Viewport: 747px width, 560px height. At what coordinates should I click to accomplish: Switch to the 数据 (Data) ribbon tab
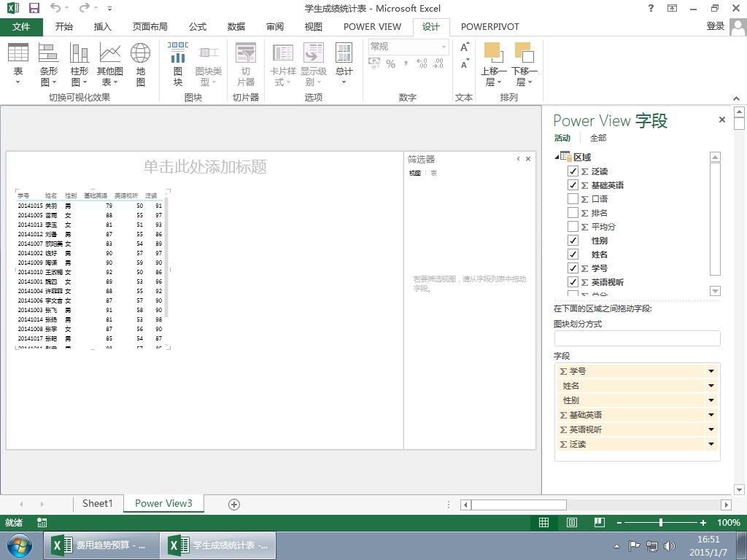[x=236, y=27]
